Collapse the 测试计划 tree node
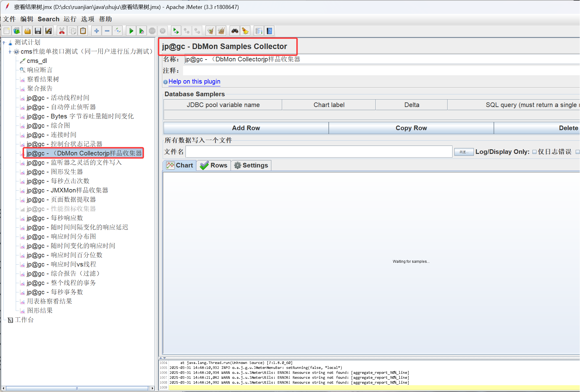This screenshot has height=392, width=580. point(4,42)
